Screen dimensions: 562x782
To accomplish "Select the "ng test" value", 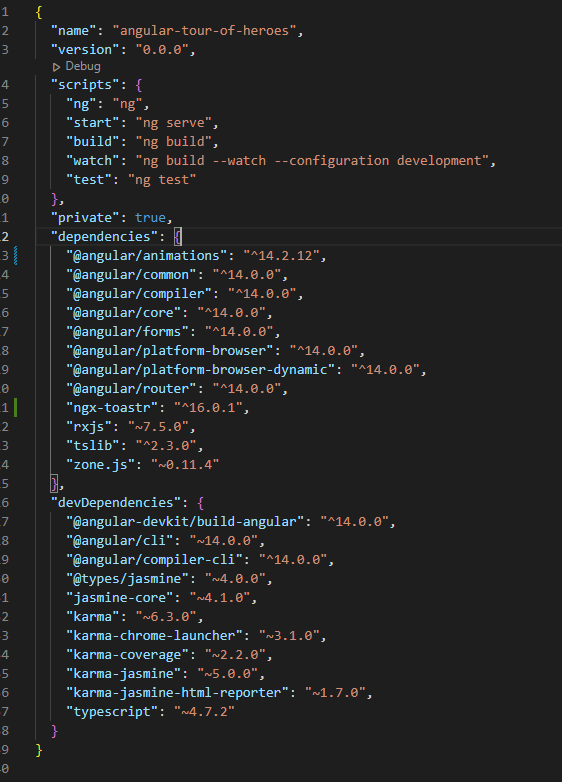I will (x=162, y=180).
